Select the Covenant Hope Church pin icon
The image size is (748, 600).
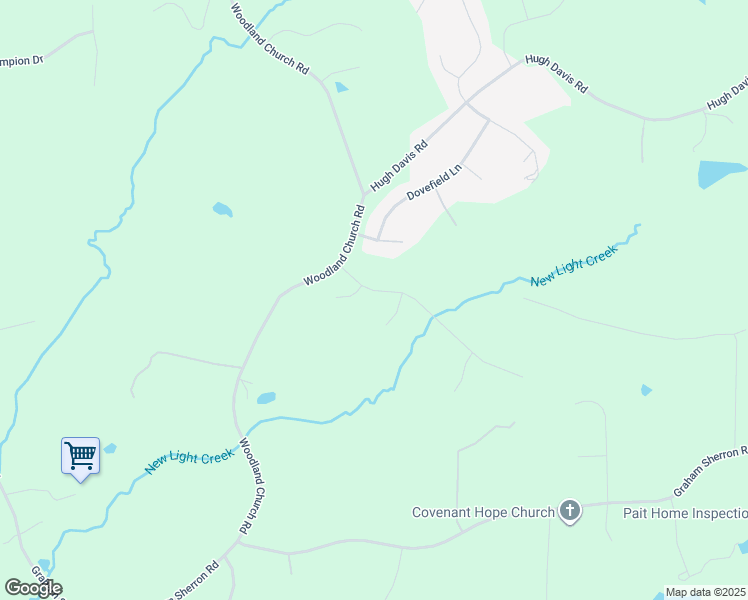[570, 511]
